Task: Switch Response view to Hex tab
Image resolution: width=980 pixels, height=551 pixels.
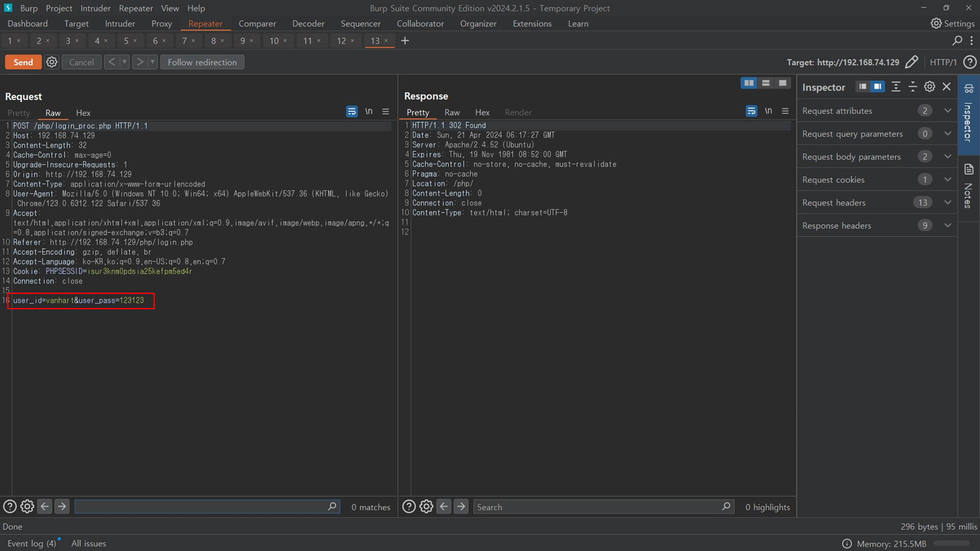Action: pyautogui.click(x=482, y=113)
